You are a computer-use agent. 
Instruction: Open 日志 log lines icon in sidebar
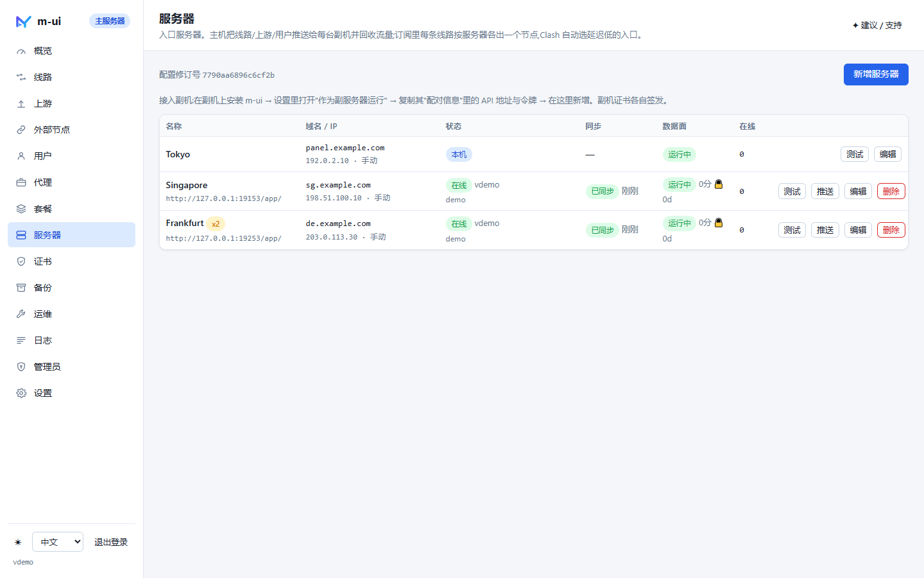coord(21,341)
